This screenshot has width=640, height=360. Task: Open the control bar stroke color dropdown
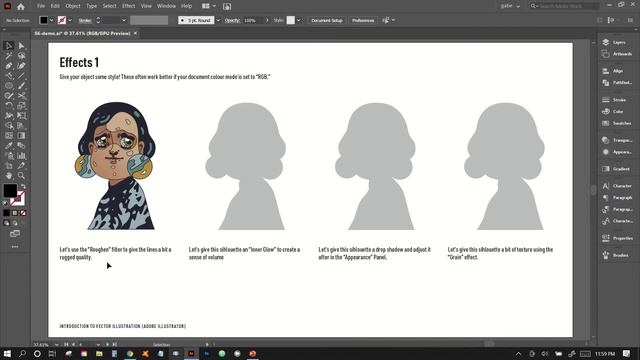pyautogui.click(x=70, y=20)
